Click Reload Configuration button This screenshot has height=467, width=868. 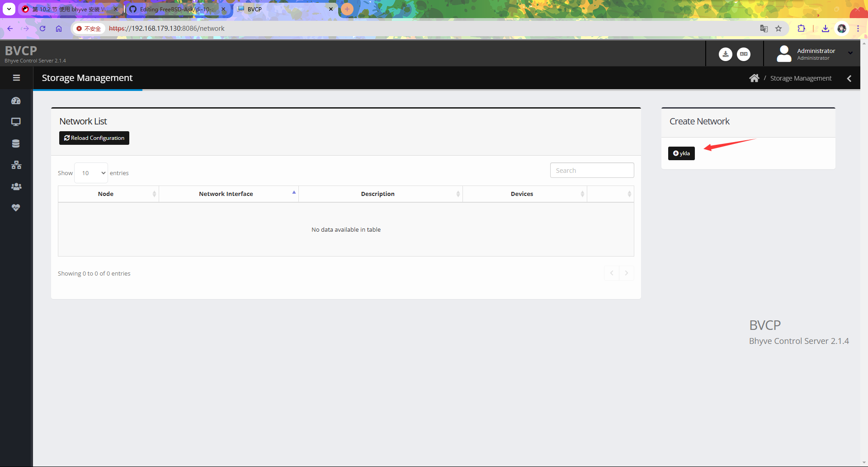point(94,138)
